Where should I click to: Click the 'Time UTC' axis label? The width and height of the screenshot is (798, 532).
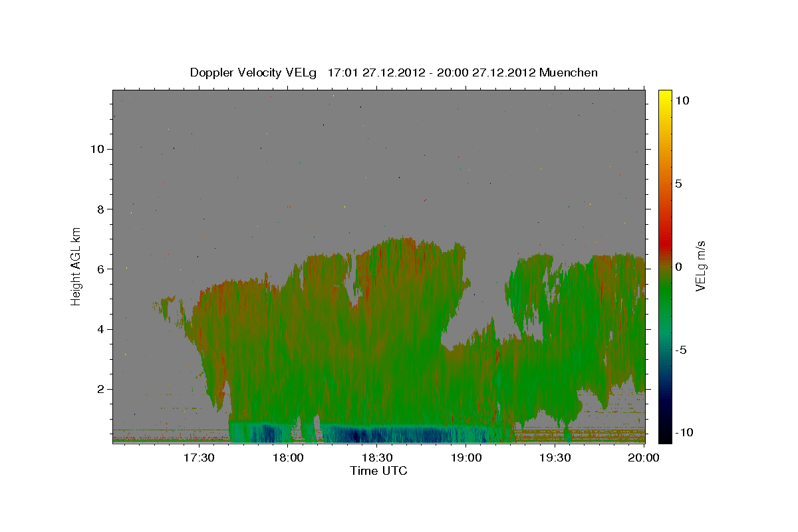(x=378, y=471)
